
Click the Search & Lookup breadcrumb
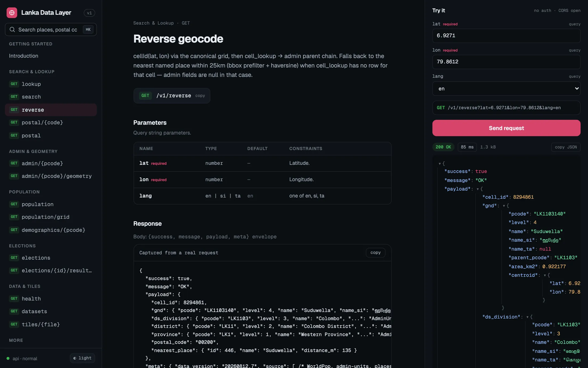coord(153,23)
